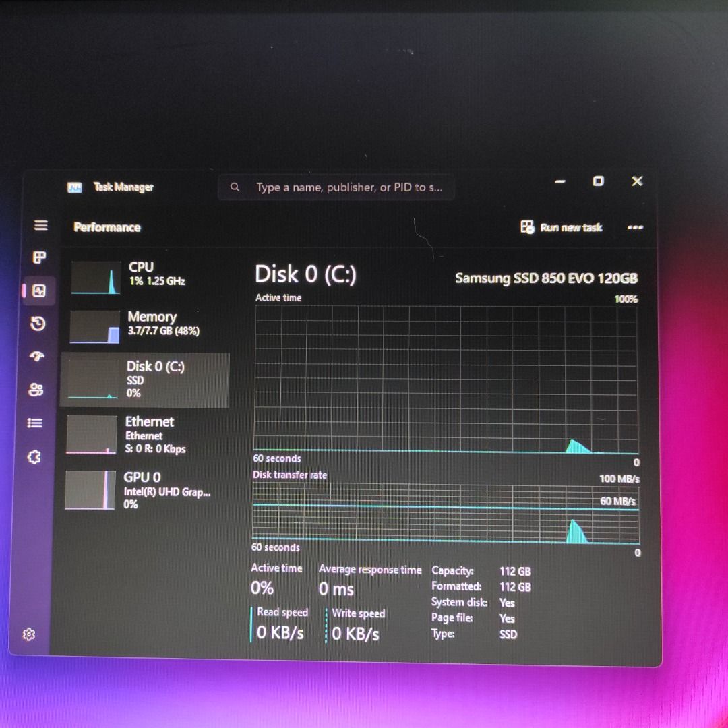
Task: Open the search magnifier in Task Manager
Action: coord(235,187)
